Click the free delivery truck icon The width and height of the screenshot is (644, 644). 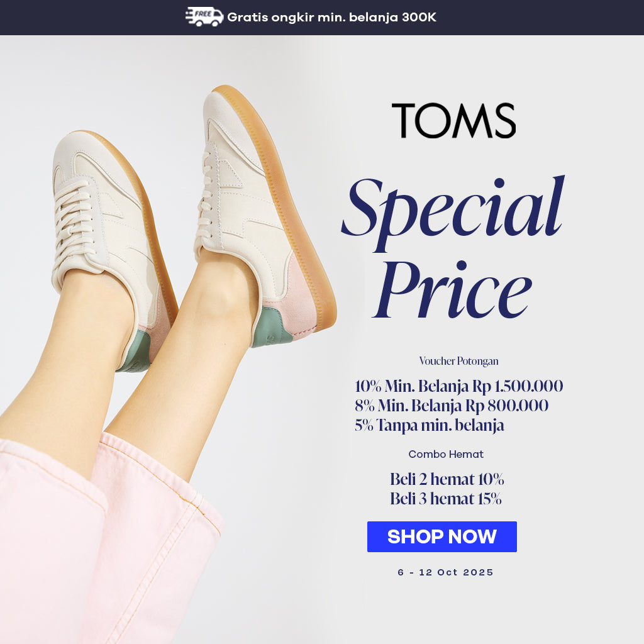pos(204,17)
